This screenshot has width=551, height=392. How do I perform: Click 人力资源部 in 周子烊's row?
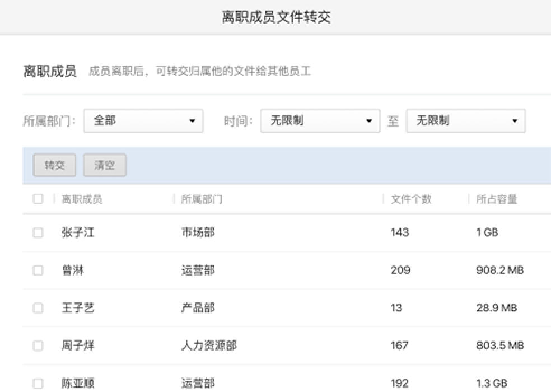click(208, 346)
